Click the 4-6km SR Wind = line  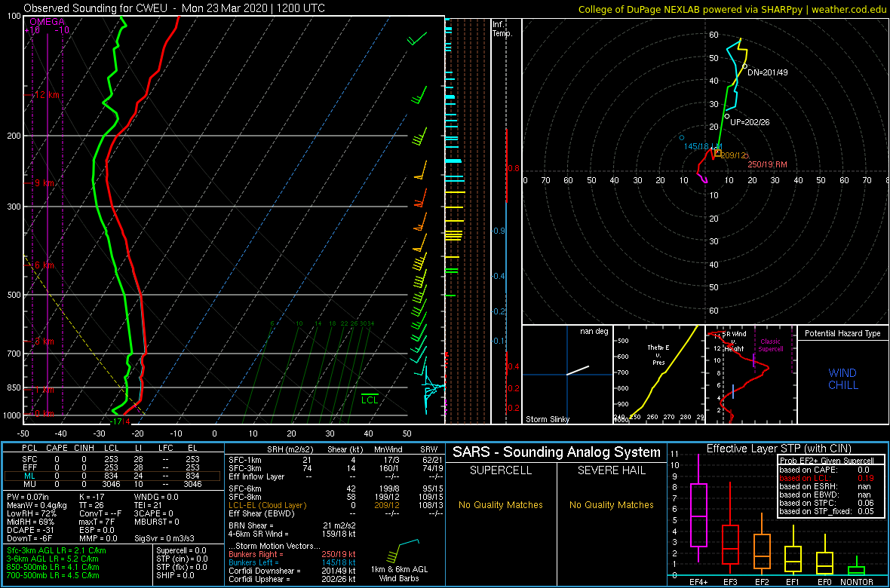pos(293,534)
